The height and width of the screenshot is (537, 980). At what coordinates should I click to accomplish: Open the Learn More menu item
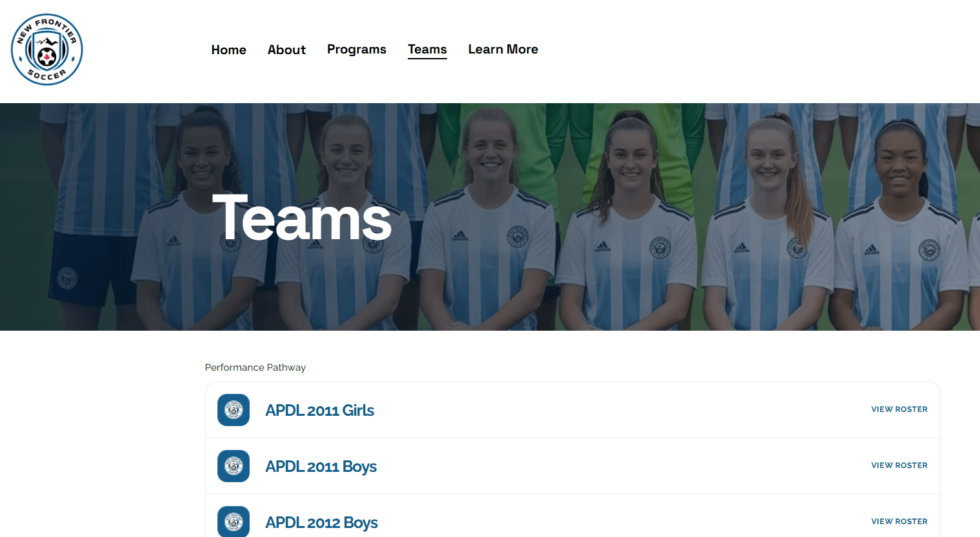pyautogui.click(x=503, y=50)
